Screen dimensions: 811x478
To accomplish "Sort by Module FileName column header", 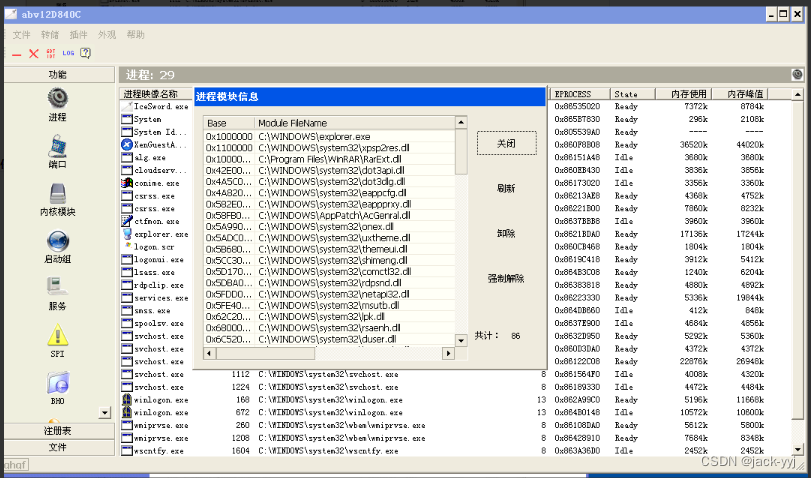I will point(355,123).
